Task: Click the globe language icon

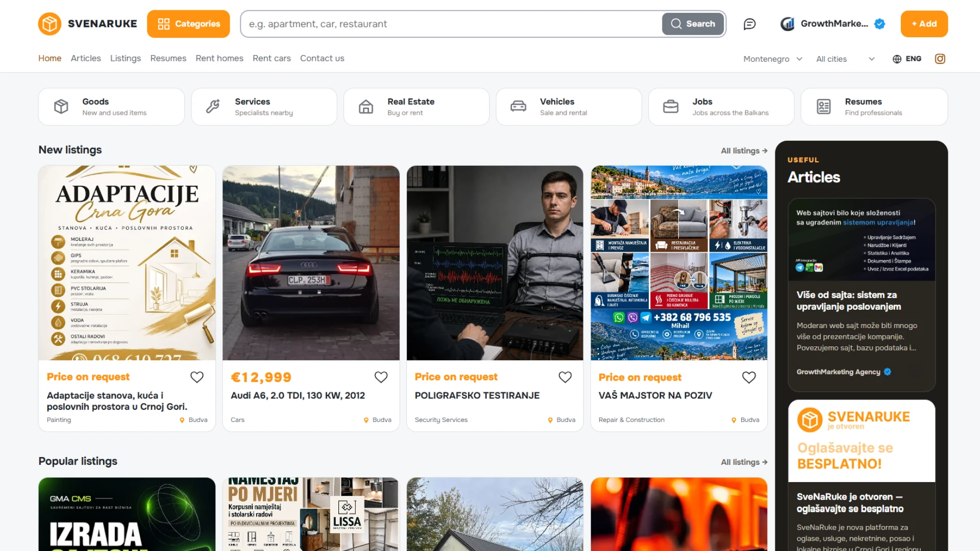Action: point(897,59)
